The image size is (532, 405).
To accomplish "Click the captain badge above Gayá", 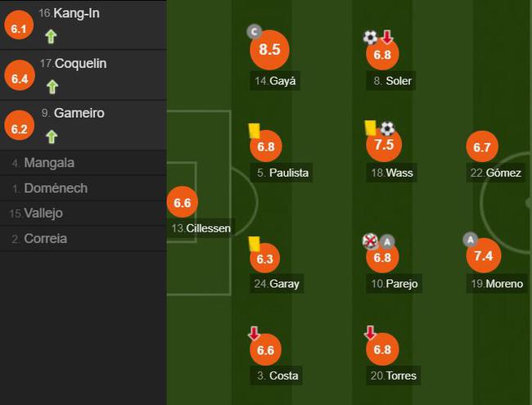I will [x=254, y=32].
